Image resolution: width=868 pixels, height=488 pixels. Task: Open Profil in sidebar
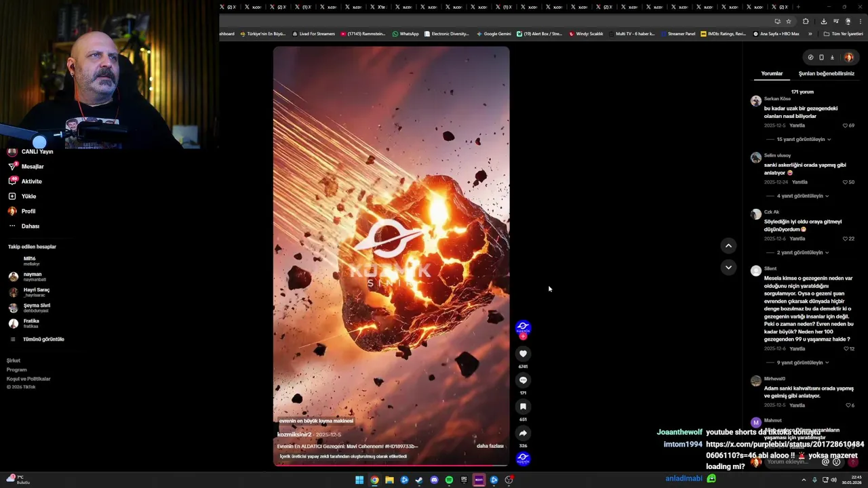tap(22, 211)
